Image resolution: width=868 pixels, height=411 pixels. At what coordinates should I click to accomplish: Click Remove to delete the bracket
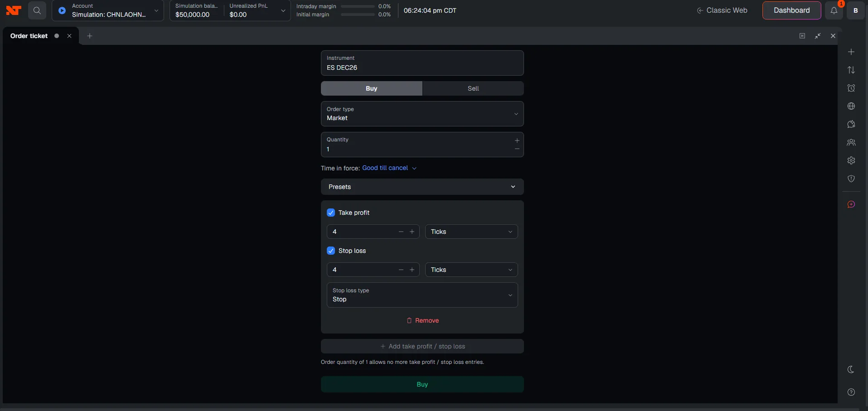(422, 320)
